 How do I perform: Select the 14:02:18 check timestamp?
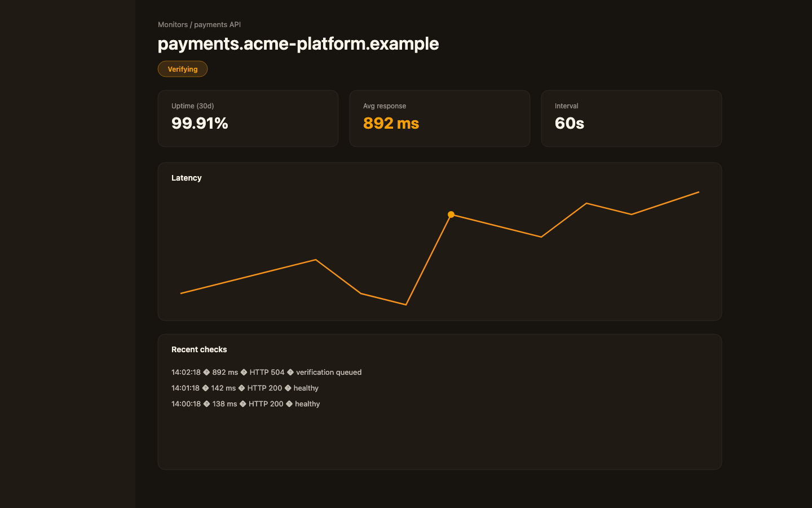click(186, 373)
